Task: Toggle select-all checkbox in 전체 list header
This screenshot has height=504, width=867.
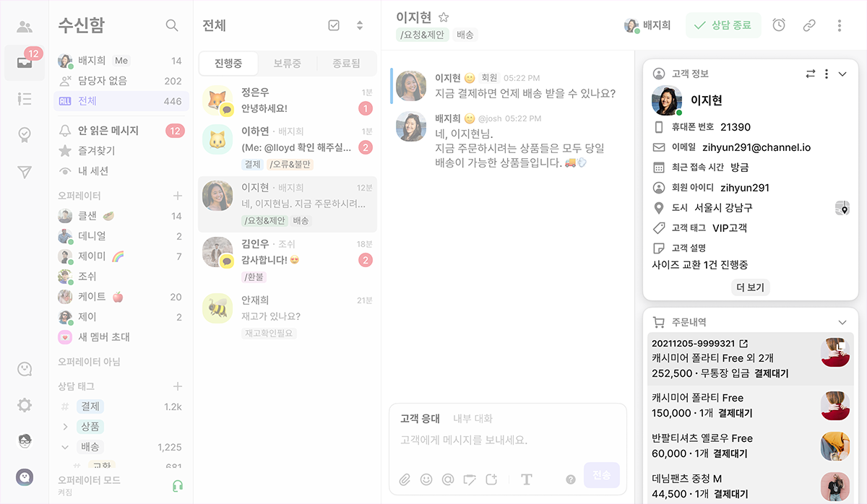Action: 334,25
